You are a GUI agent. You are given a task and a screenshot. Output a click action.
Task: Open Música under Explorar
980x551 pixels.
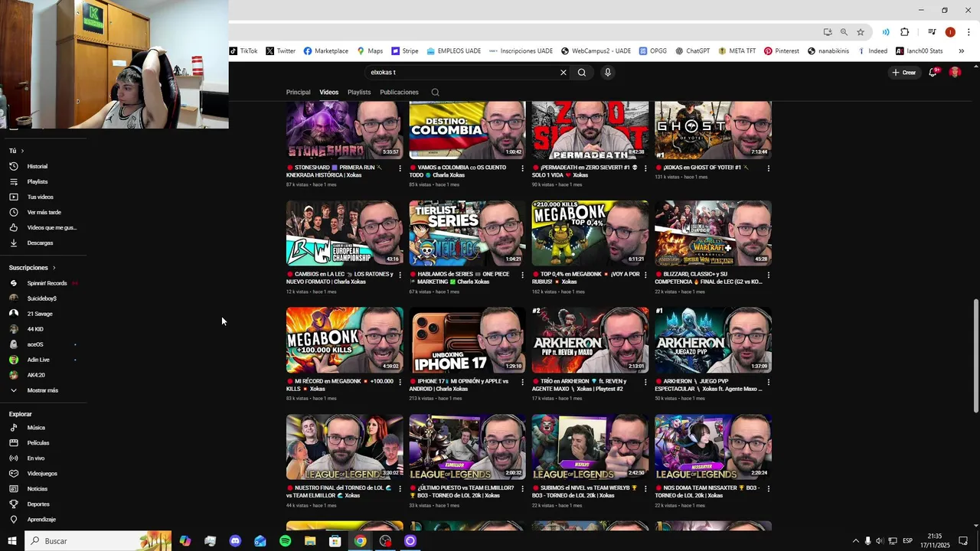pos(36,428)
